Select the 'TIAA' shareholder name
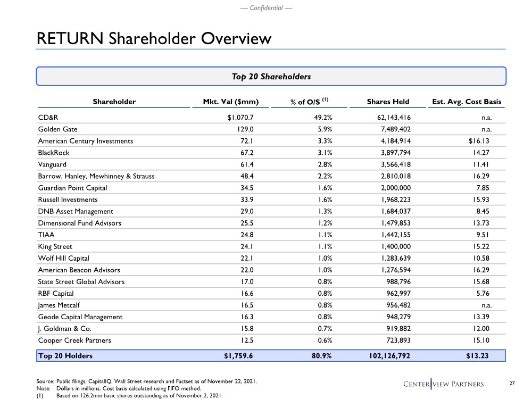 click(46, 235)
